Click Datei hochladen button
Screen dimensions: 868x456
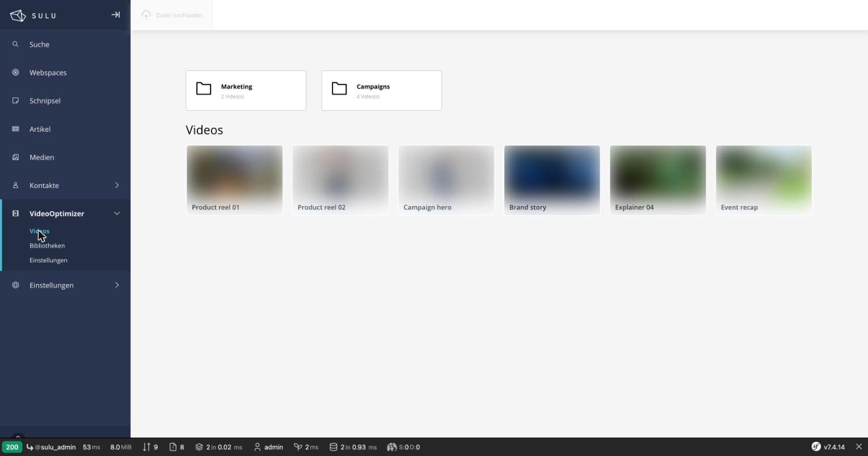point(172,15)
